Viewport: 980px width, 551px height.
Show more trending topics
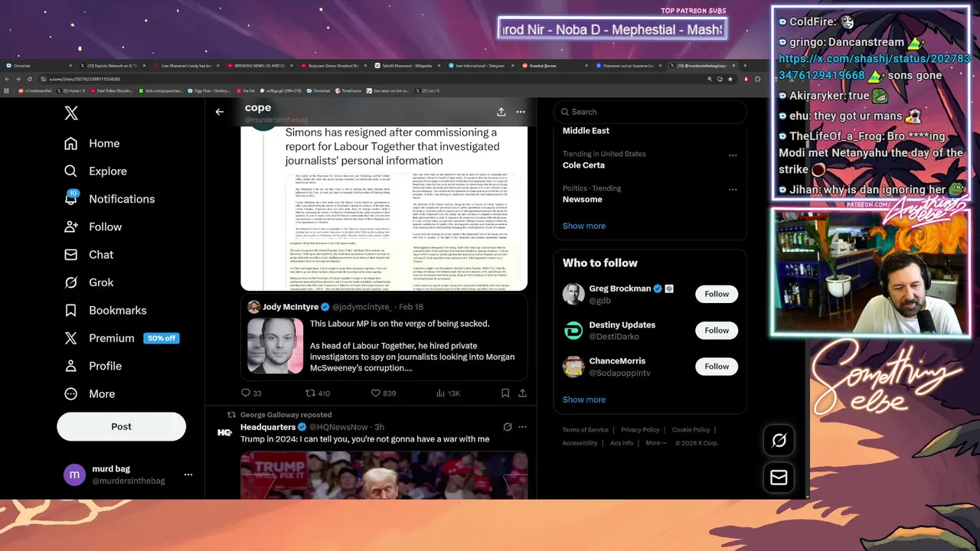[584, 226]
